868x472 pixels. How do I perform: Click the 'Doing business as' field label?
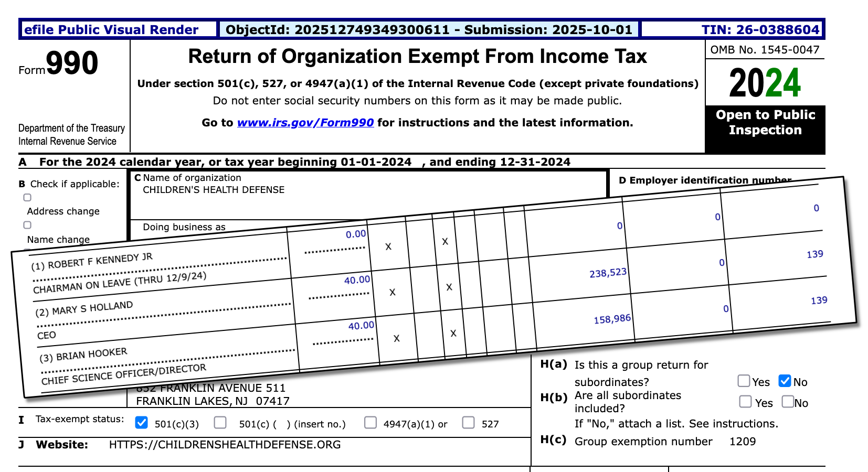pos(184,227)
